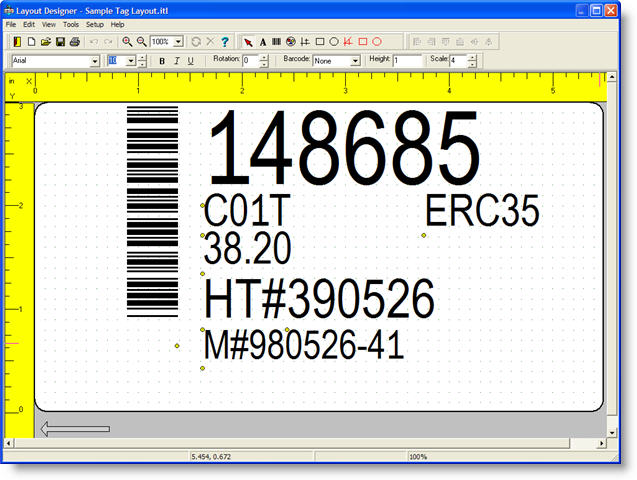
Task: Click the grayed-out Redo arrow
Action: tap(108, 41)
